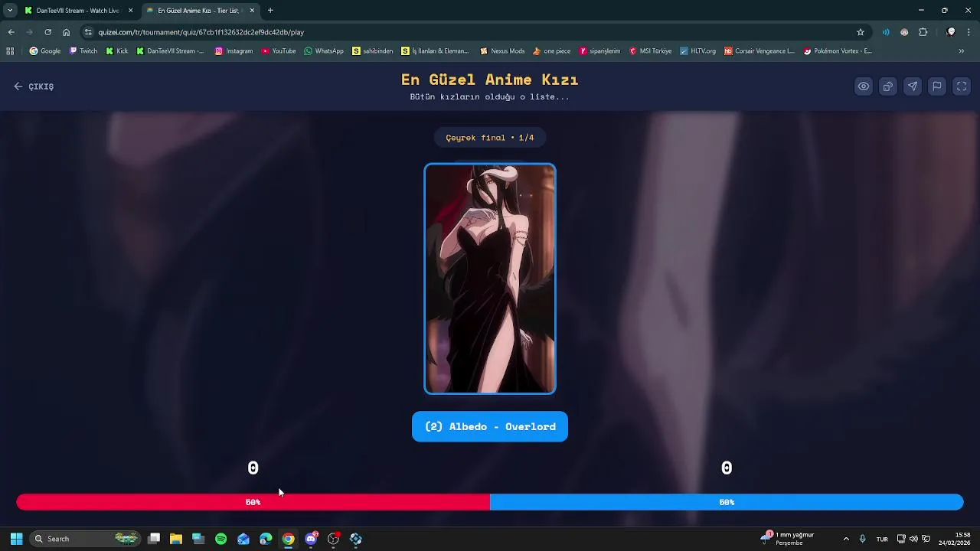This screenshot has height=551, width=980.
Task: Open the apps grid in bookmarks bar
Action: (x=10, y=51)
